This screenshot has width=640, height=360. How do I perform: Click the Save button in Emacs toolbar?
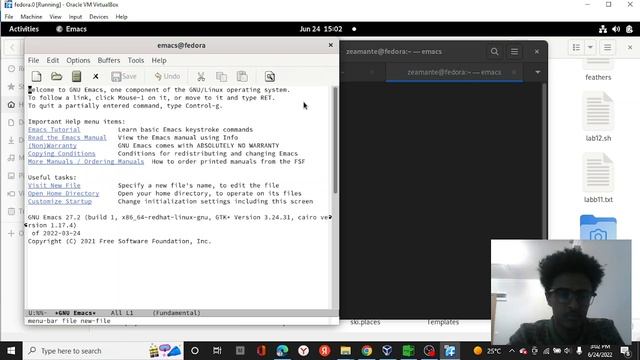pos(124,76)
